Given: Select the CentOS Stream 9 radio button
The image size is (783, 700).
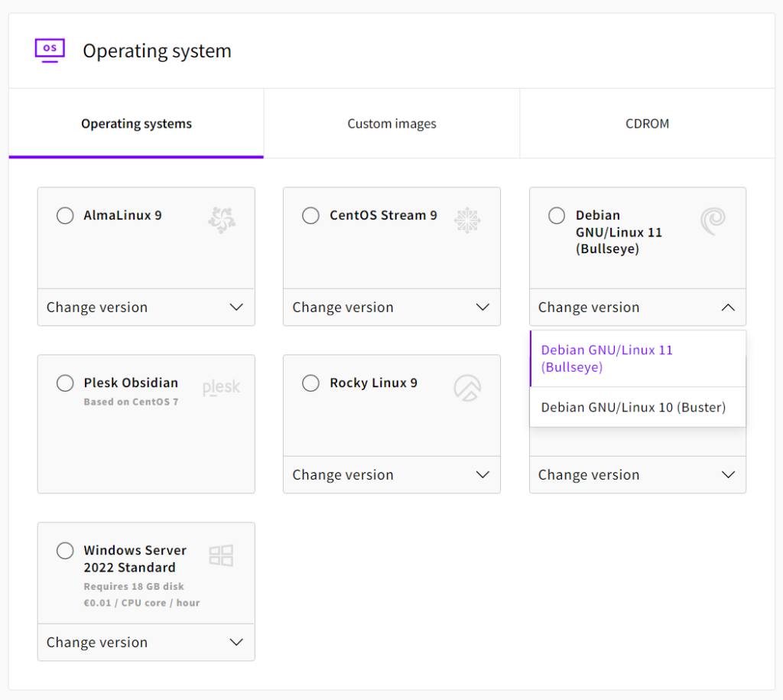Looking at the screenshot, I should pyautogui.click(x=310, y=216).
